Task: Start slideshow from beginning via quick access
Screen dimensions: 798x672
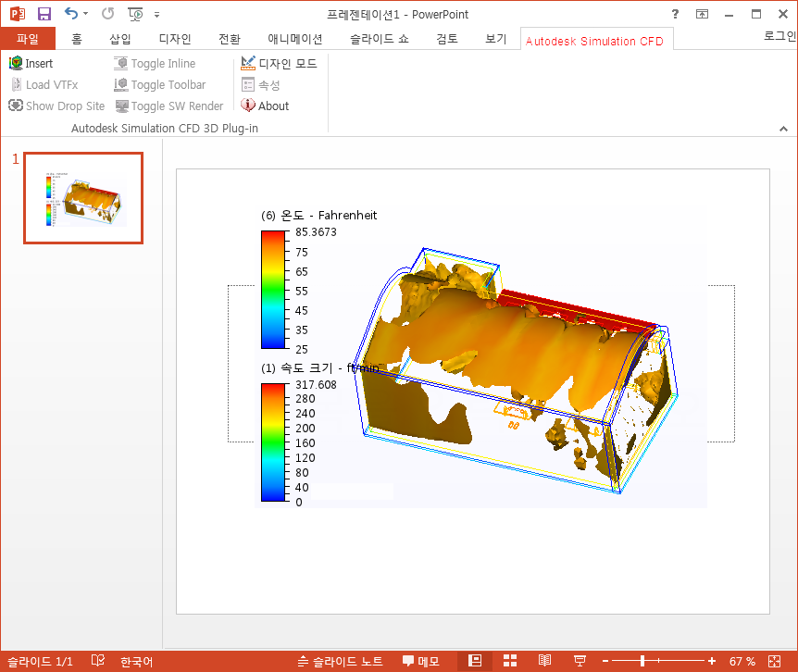Action: pos(135,14)
